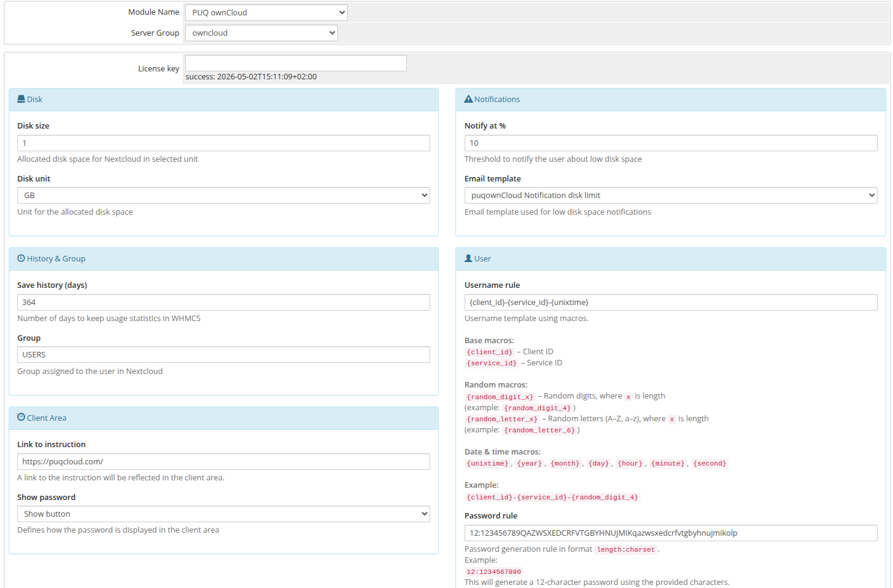Open the Module Name dropdown
Viewport: 893px width, 588px height.
(x=266, y=12)
